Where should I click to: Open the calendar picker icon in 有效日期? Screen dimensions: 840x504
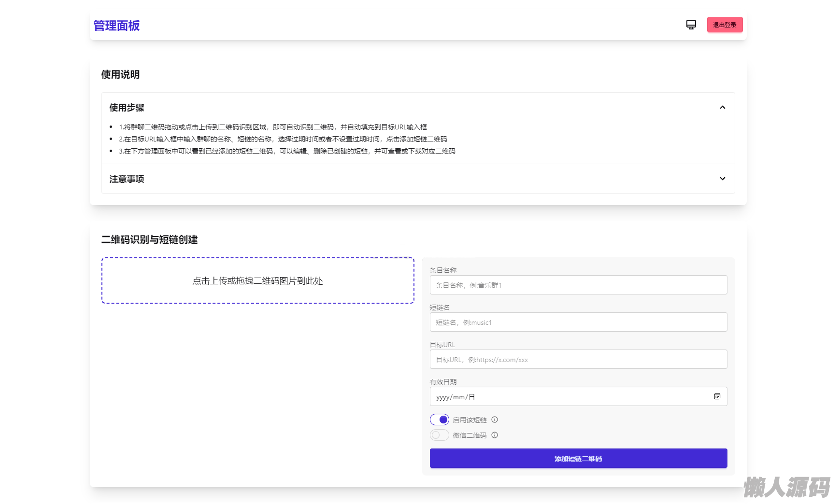(x=717, y=396)
